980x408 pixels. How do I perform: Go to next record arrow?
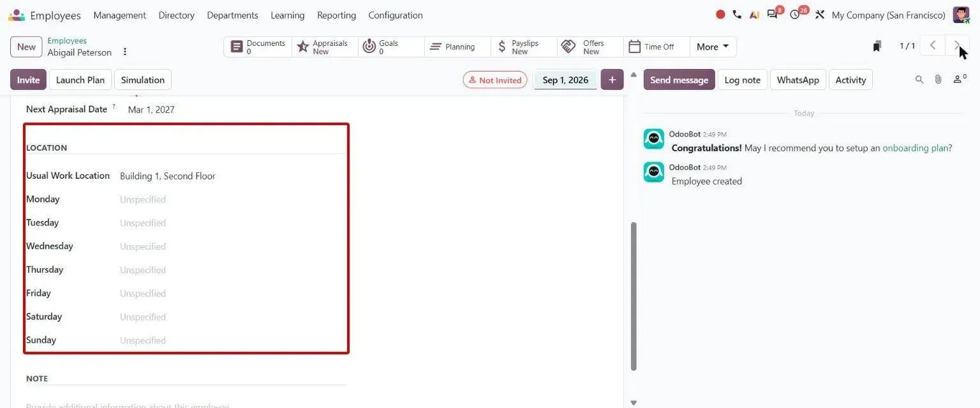coord(957,46)
